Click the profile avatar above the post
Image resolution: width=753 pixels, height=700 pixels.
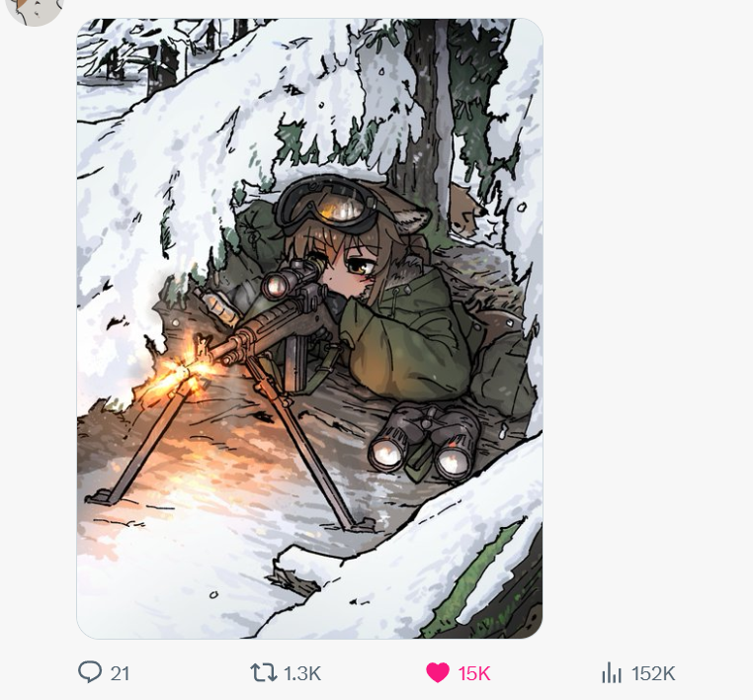[x=35, y=8]
